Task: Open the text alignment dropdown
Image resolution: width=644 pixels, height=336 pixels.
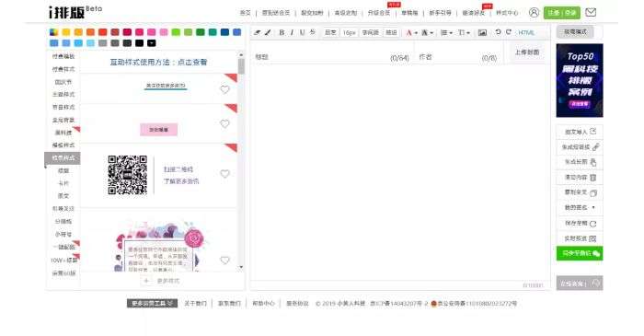Action: pyautogui.click(x=446, y=32)
